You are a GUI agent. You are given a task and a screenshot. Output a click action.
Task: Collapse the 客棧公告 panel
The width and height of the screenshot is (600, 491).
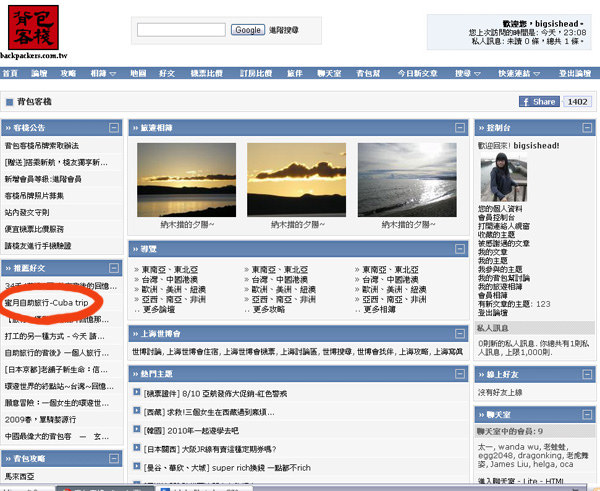(115, 128)
